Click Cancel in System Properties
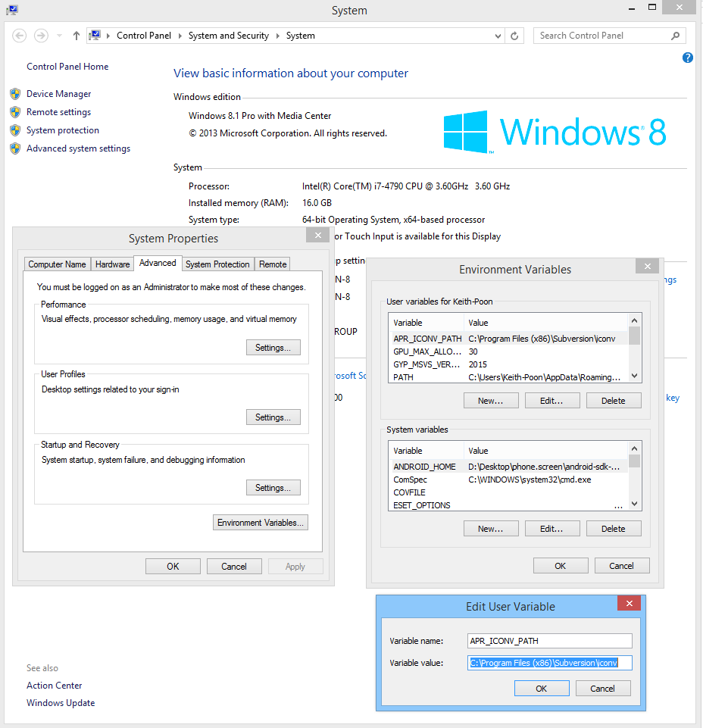Screen dimensions: 703x728 (x=234, y=567)
